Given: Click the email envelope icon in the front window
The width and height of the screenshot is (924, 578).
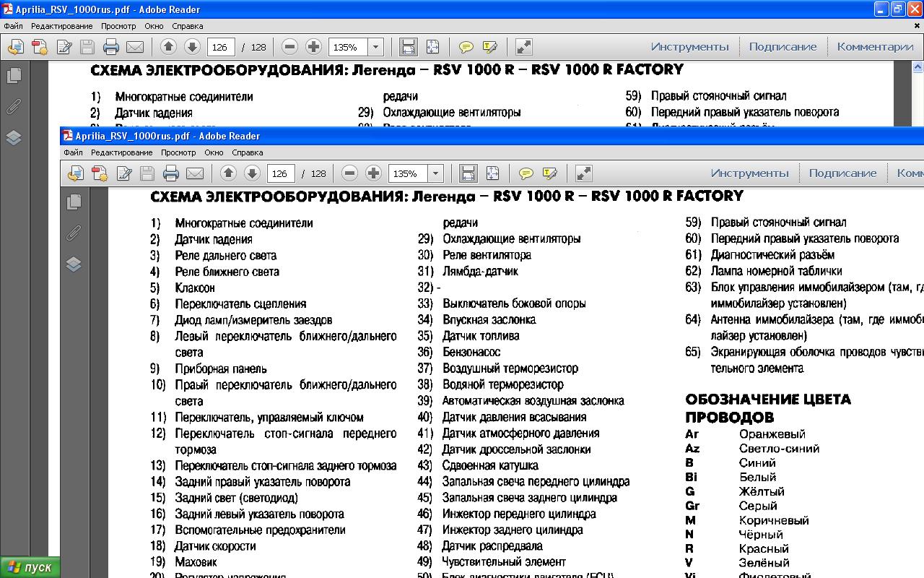Looking at the screenshot, I should pyautogui.click(x=194, y=173).
